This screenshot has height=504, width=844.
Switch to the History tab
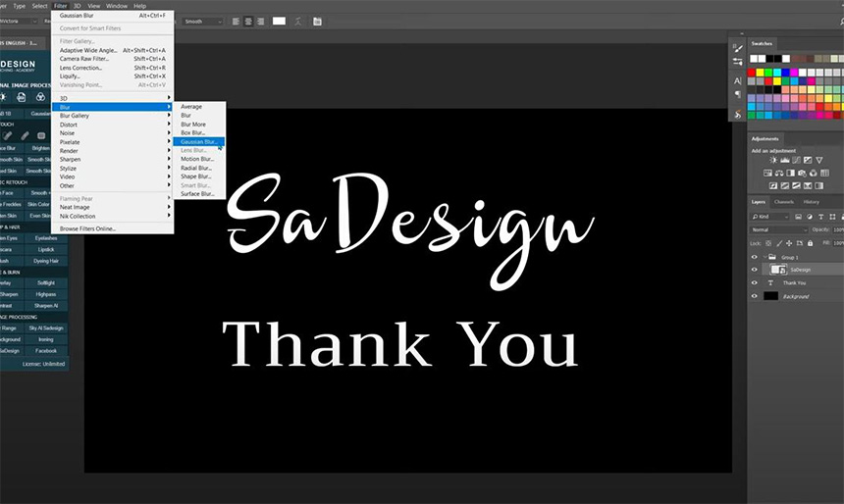tap(812, 202)
